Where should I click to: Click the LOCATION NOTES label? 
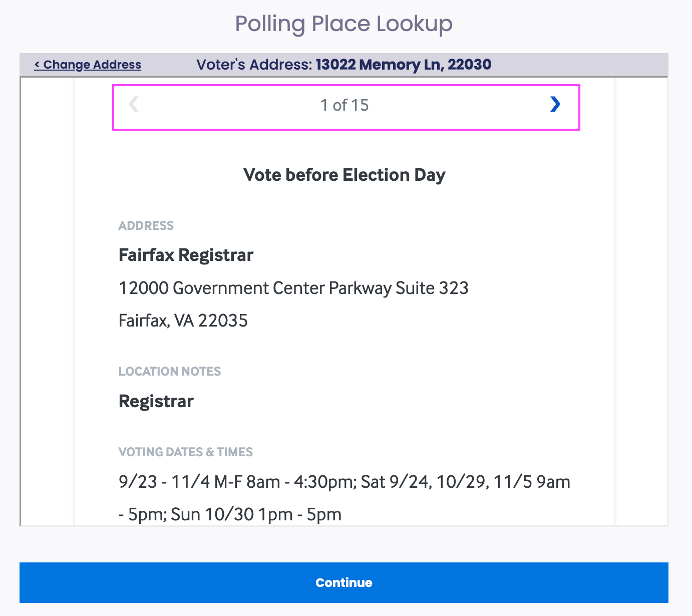pyautogui.click(x=170, y=371)
